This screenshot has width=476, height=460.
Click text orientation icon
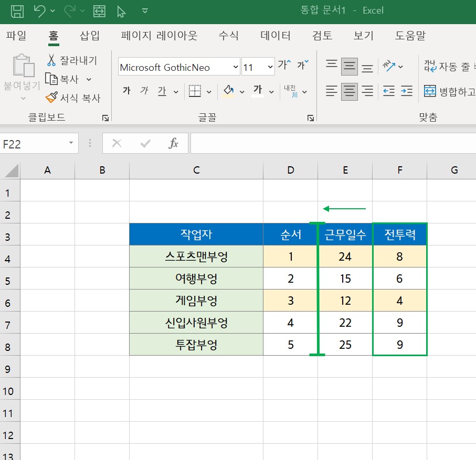point(389,66)
